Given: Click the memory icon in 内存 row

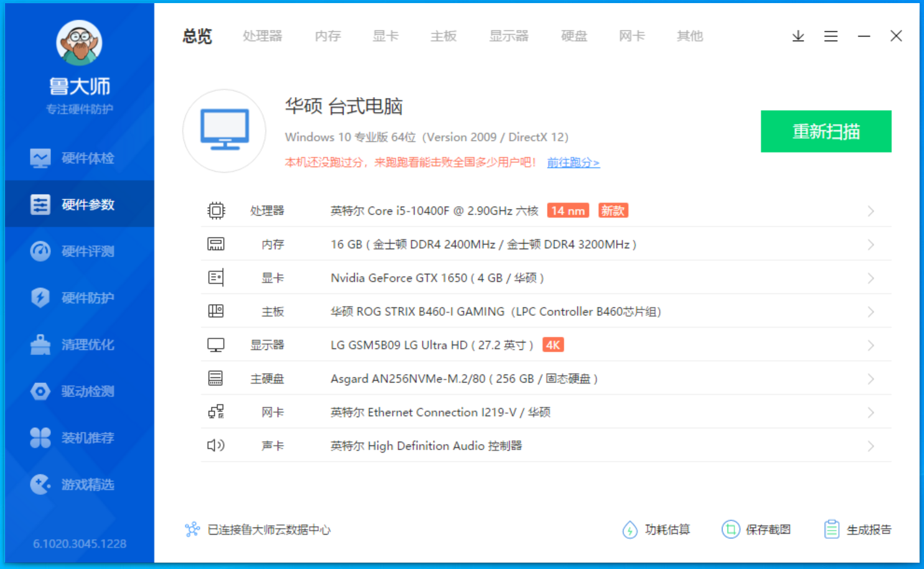Looking at the screenshot, I should point(216,244).
